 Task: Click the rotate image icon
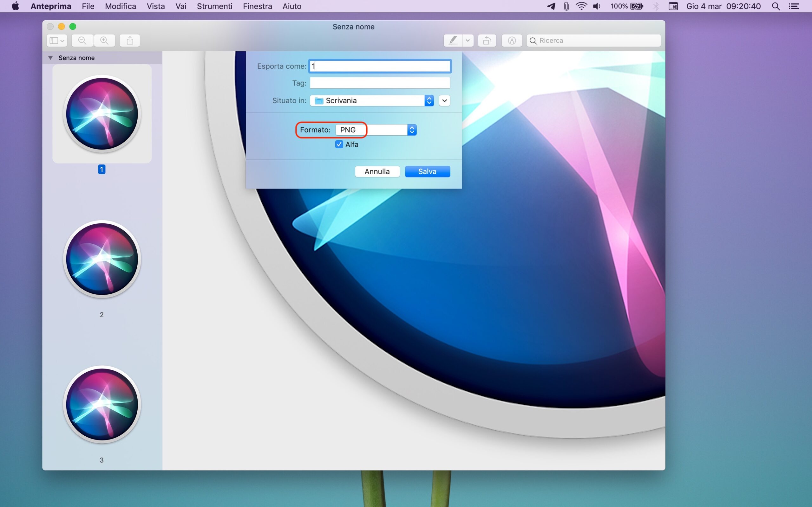click(x=487, y=41)
